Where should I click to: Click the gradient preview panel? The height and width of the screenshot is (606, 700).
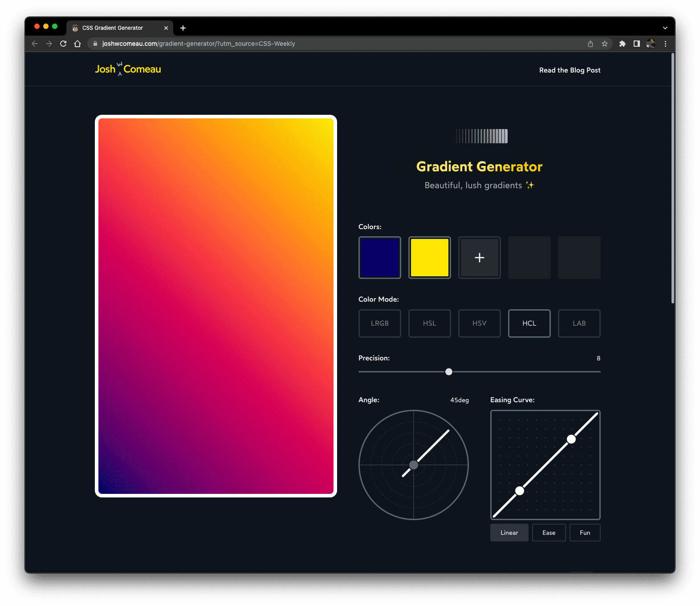[x=216, y=306]
